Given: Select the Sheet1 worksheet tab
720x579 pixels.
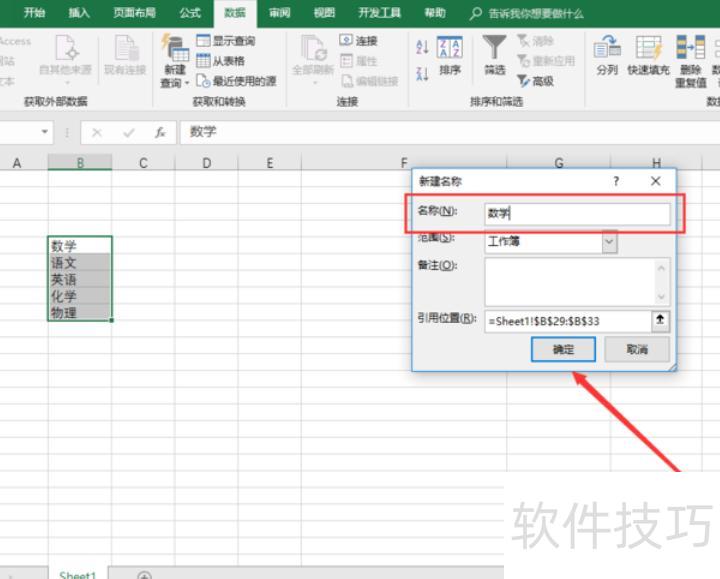Looking at the screenshot, I should pos(77,574).
